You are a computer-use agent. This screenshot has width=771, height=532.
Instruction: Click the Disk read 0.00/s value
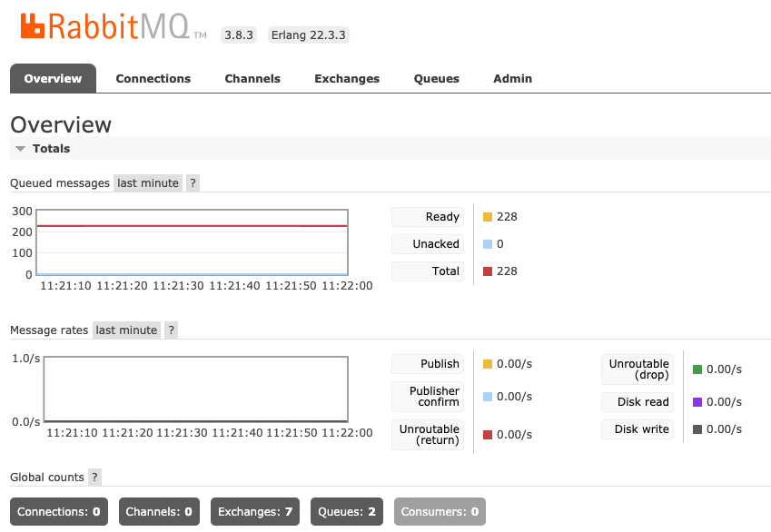(x=725, y=401)
